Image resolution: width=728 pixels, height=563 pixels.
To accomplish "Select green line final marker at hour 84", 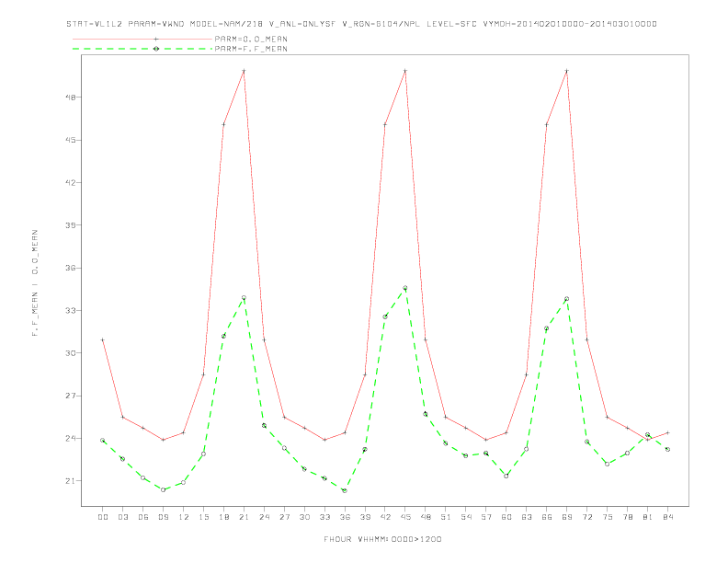I will (667, 449).
